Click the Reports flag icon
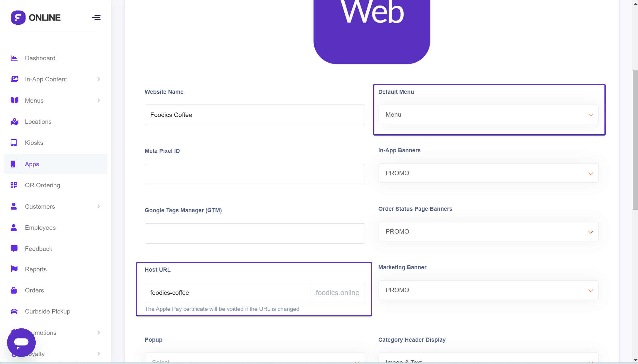638x364 pixels. coord(14,269)
